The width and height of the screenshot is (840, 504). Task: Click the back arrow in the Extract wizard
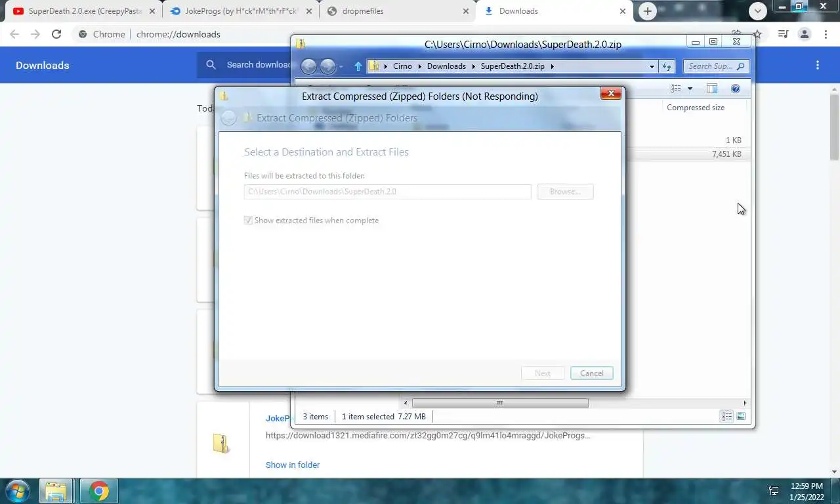tap(228, 118)
